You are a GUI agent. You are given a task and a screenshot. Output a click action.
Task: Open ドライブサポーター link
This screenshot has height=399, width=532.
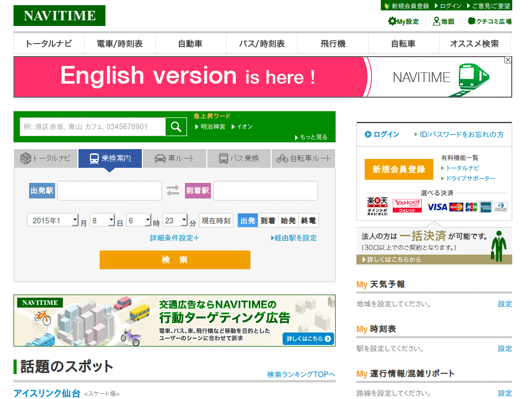468,178
